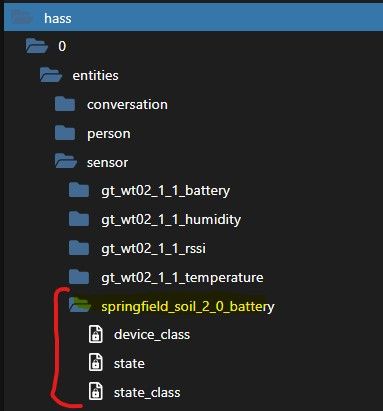Image resolution: width=383 pixels, height=411 pixels.
Task: Expand the conversation folder icon
Action: (65, 104)
